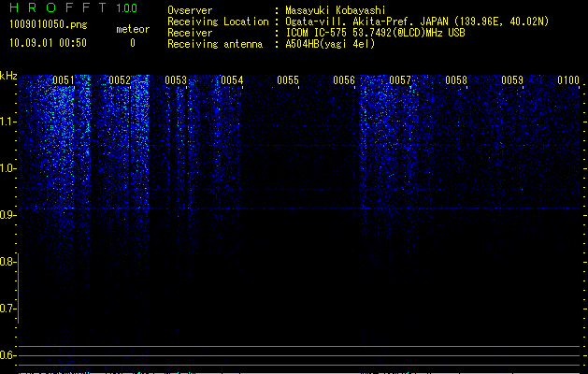
Task: Select the observer name Masayuki Kobayashi
Action: point(336,10)
